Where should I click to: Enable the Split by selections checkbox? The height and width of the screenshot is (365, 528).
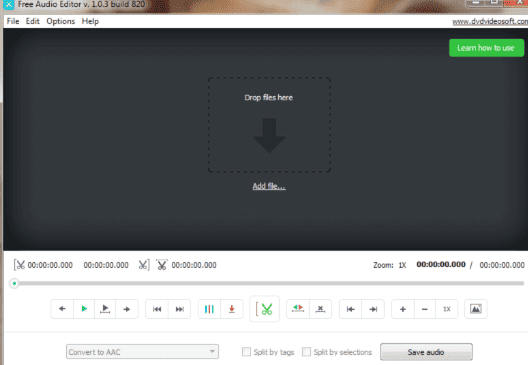(x=306, y=352)
